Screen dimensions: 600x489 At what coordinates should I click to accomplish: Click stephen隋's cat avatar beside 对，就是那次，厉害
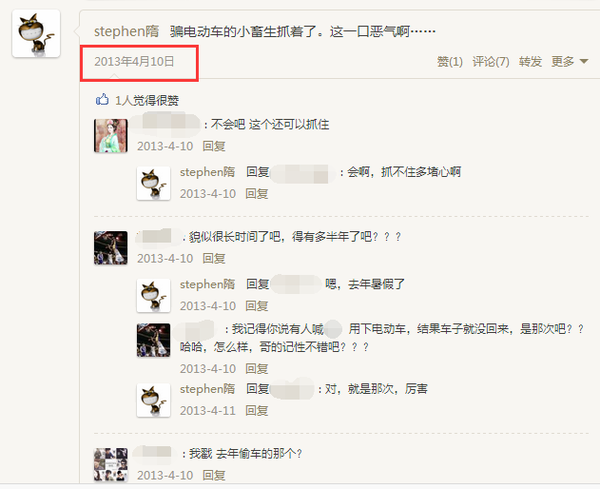click(153, 400)
